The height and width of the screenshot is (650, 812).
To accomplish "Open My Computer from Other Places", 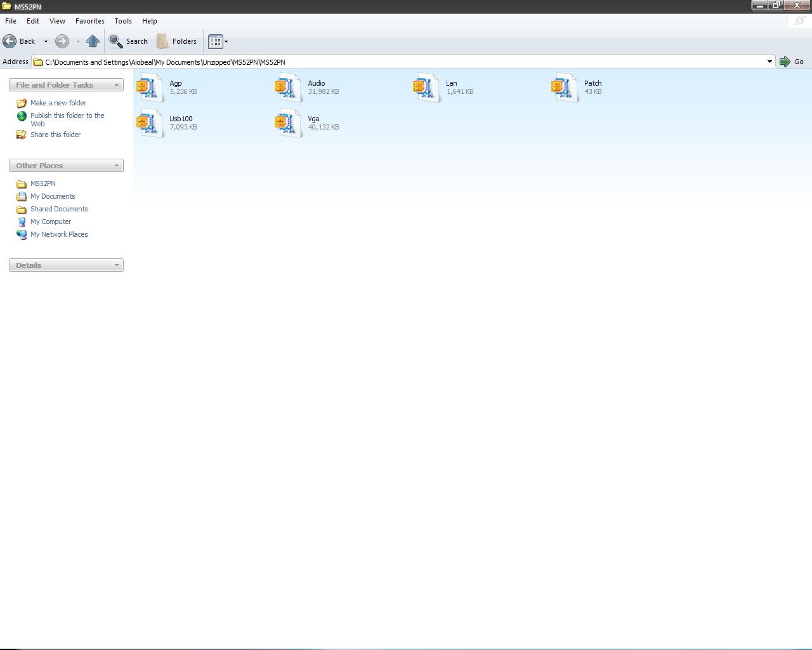I will [51, 222].
